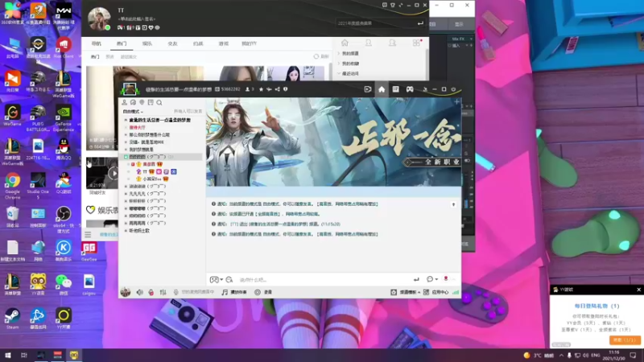The width and height of the screenshot is (644, 362).
Task: Open the channel template dropdown
Action: coord(406,292)
